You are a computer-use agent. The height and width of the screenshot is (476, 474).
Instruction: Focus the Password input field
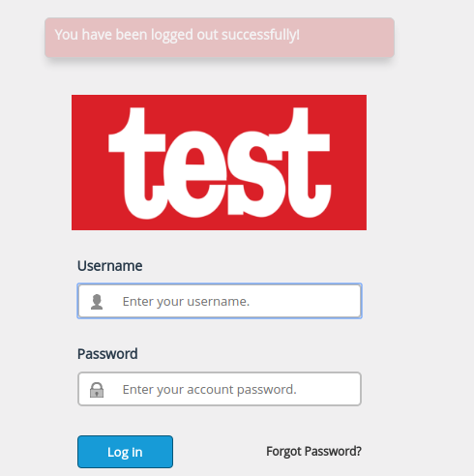[x=220, y=389]
